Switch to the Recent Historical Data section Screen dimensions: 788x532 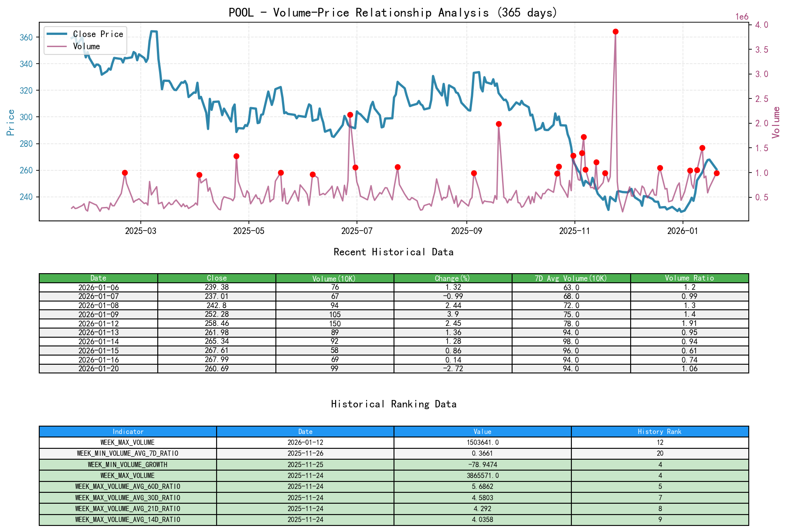pyautogui.click(x=394, y=252)
